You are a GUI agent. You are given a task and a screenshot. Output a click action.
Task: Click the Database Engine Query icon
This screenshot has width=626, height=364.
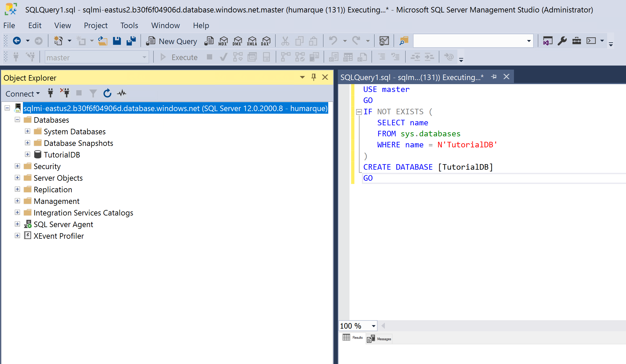[x=209, y=41]
